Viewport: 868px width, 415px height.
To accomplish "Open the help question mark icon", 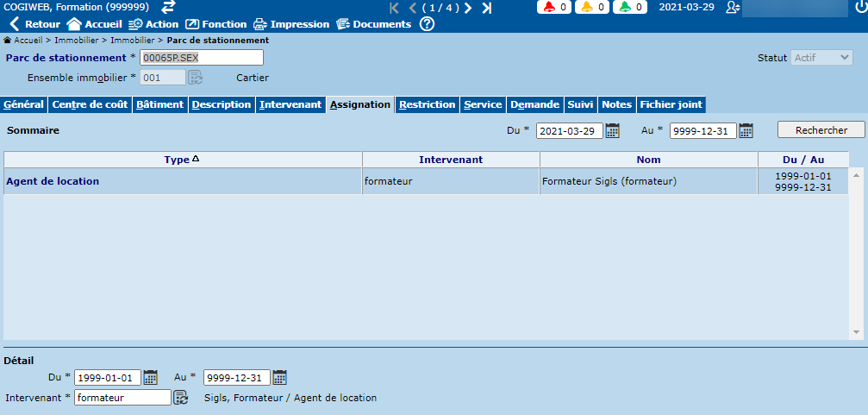I will click(x=427, y=24).
